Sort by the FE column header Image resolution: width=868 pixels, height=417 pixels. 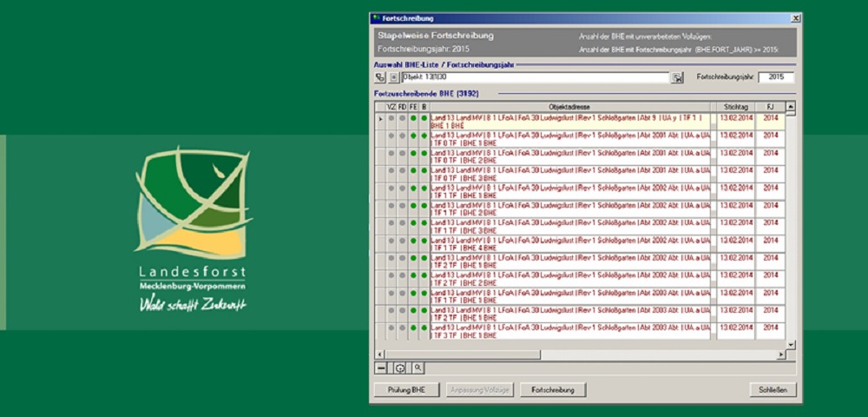point(413,107)
